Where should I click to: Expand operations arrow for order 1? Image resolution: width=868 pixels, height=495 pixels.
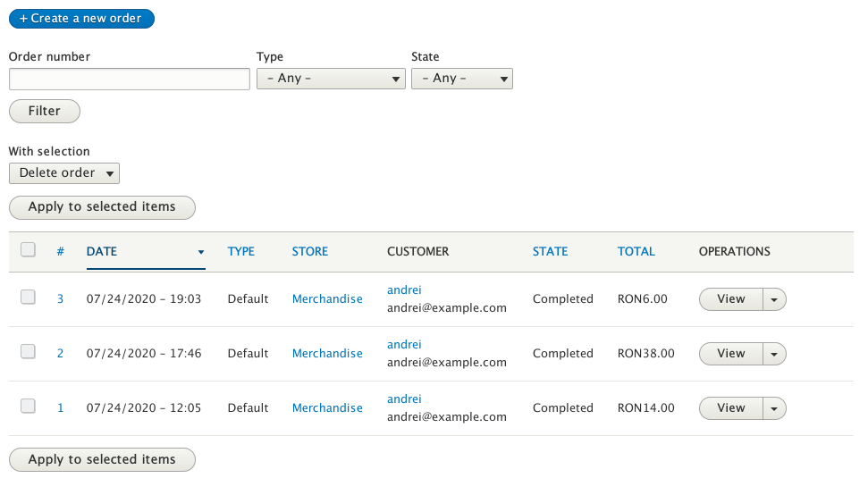coord(774,408)
